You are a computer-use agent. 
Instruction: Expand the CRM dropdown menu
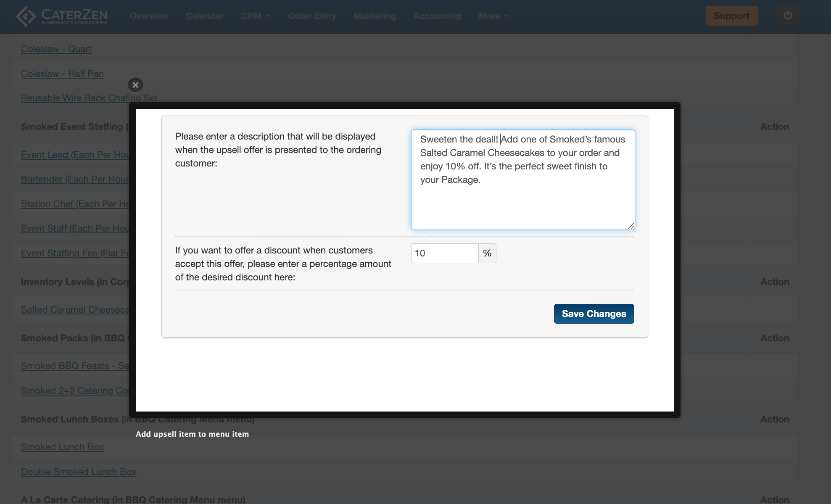pos(256,16)
